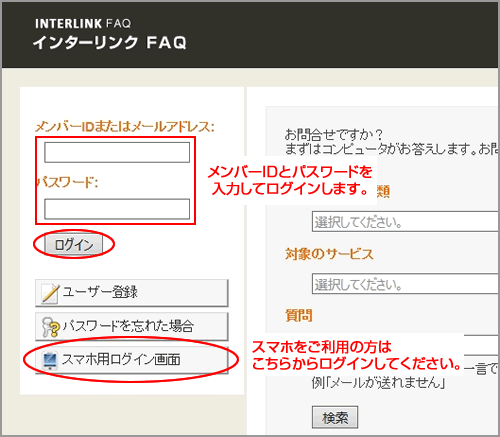Select the example text 例「メールが送れません」
500x437 pixels.
379,383
